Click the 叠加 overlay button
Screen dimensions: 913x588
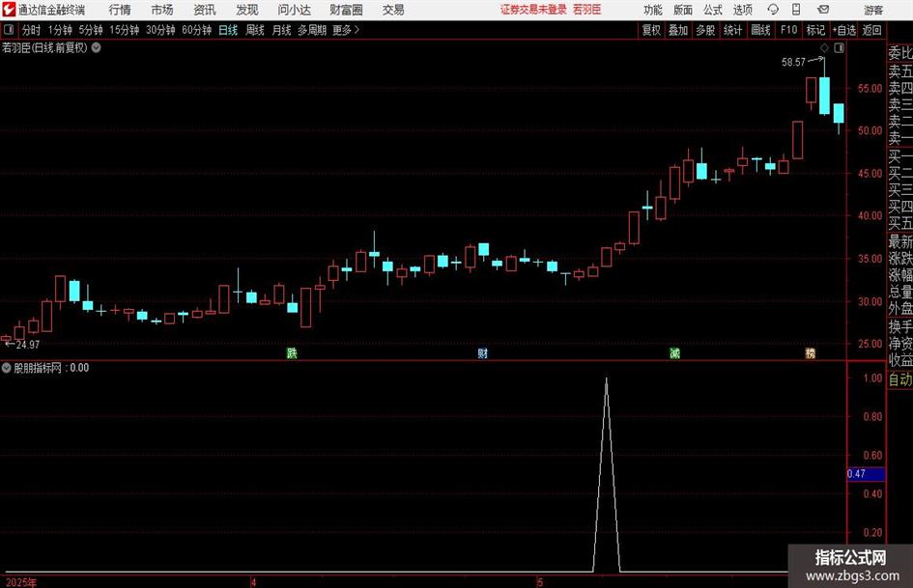(678, 30)
